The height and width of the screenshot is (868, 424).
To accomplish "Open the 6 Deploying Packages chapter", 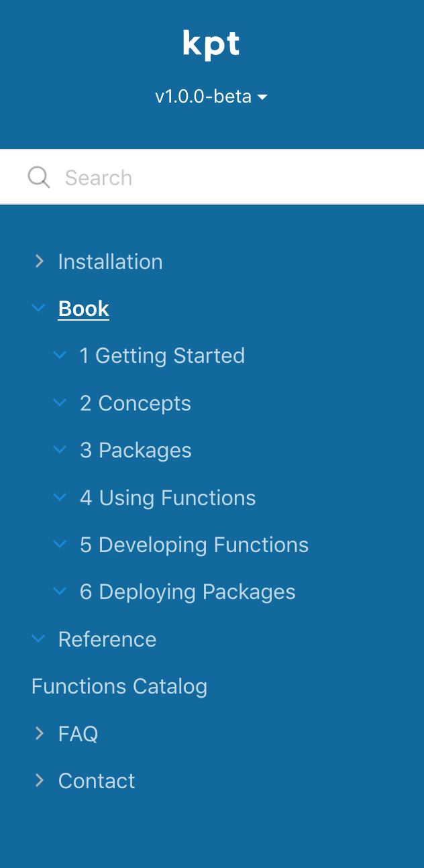I will (x=187, y=591).
